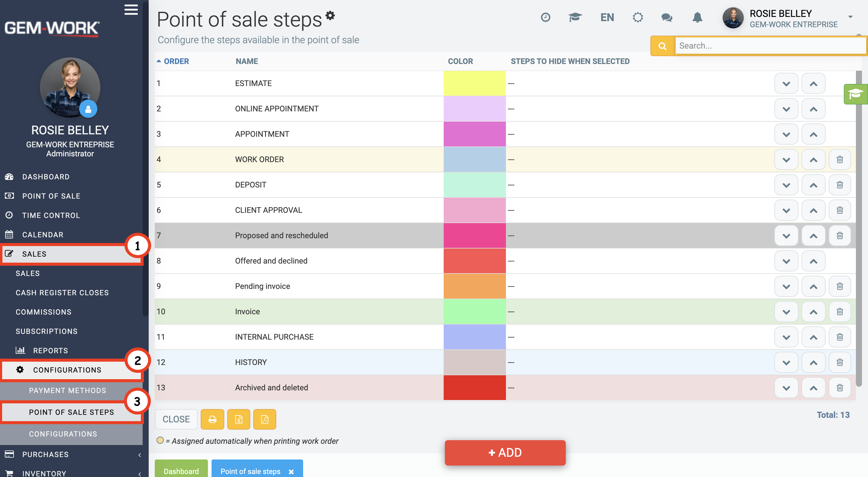Delete the WORK ORDER step with trash icon
This screenshot has width=868, height=477.
[x=840, y=159]
